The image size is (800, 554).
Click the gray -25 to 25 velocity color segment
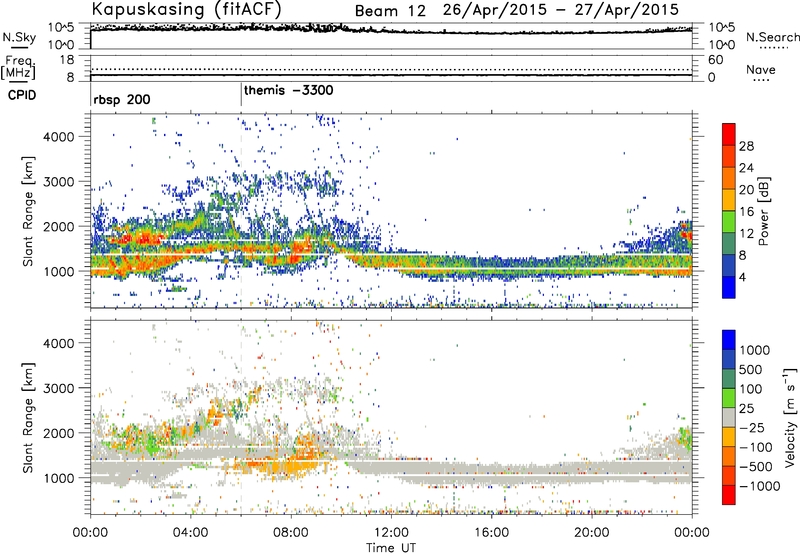click(x=729, y=418)
